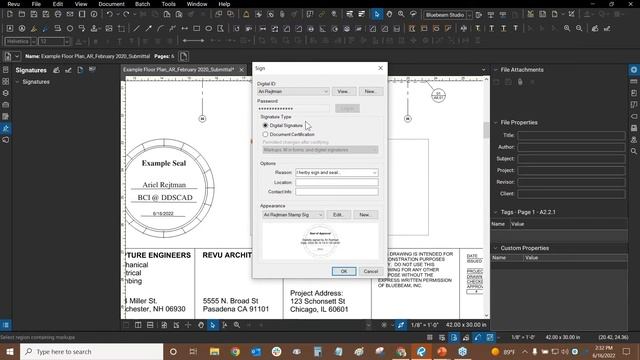
Task: Click the View button next to Digital ID
Action: click(x=344, y=91)
